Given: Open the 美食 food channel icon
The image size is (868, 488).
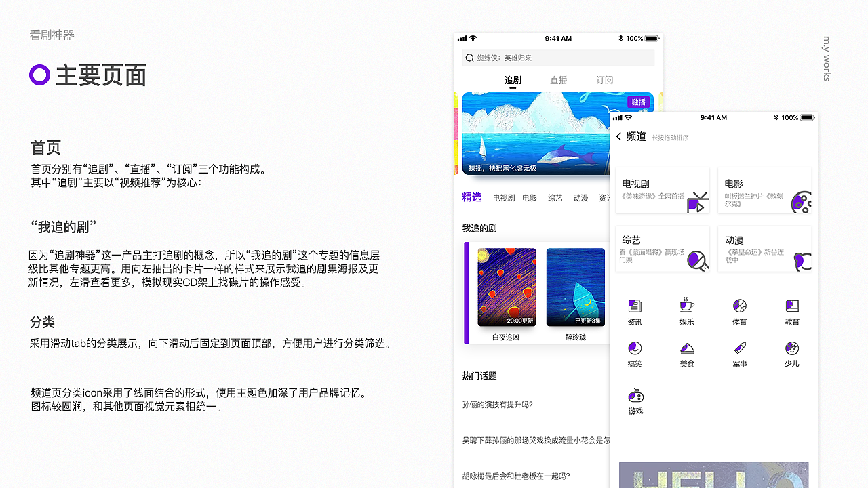Looking at the screenshot, I should click(x=687, y=348).
